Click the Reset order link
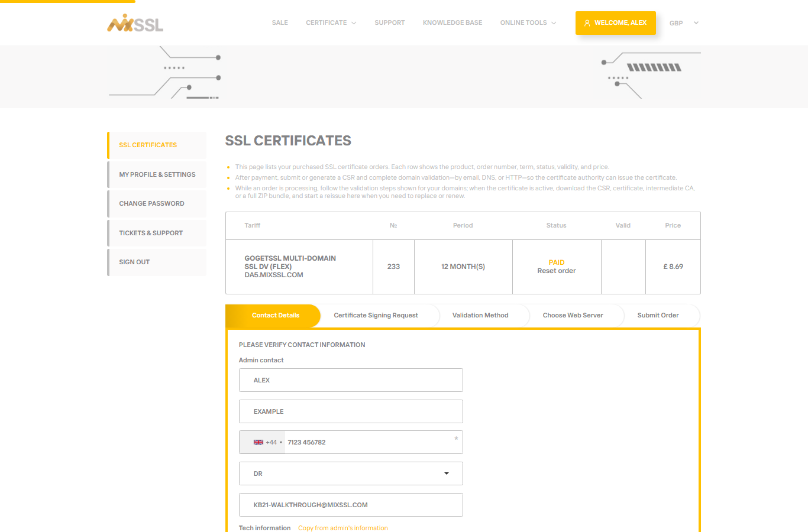Screen dimensions: 808x532 tap(557, 271)
